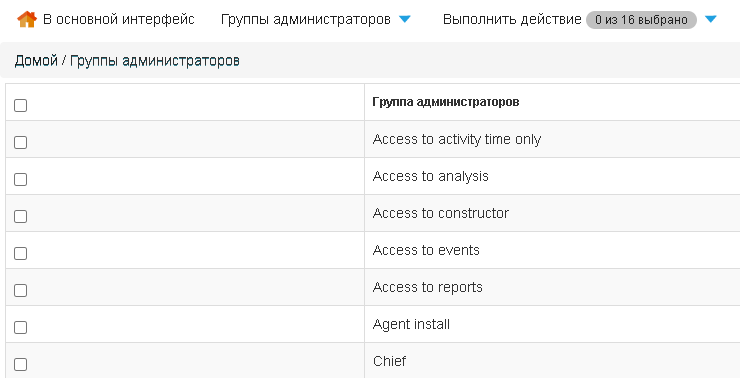The width and height of the screenshot is (740, 378).
Task: Click the Группа администраторов column header
Action: (x=446, y=102)
